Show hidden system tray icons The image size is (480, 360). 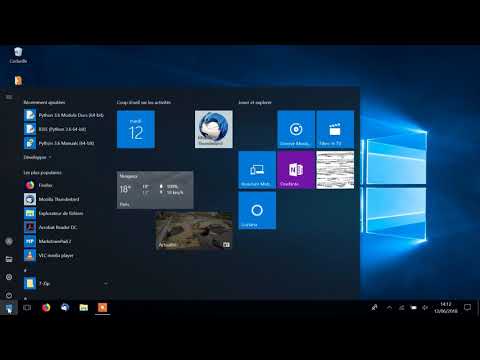[x=389, y=308]
